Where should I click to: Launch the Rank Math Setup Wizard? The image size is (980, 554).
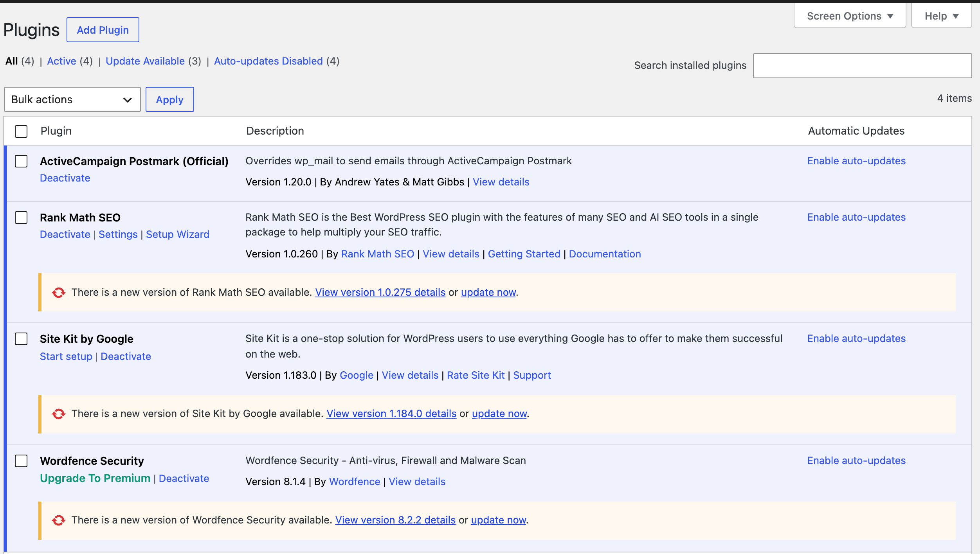point(178,234)
